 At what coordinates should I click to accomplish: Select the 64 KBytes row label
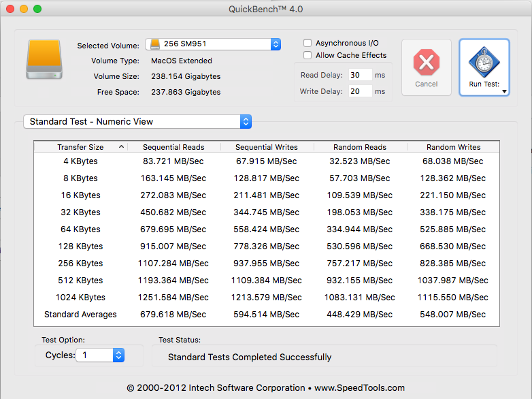coord(80,229)
